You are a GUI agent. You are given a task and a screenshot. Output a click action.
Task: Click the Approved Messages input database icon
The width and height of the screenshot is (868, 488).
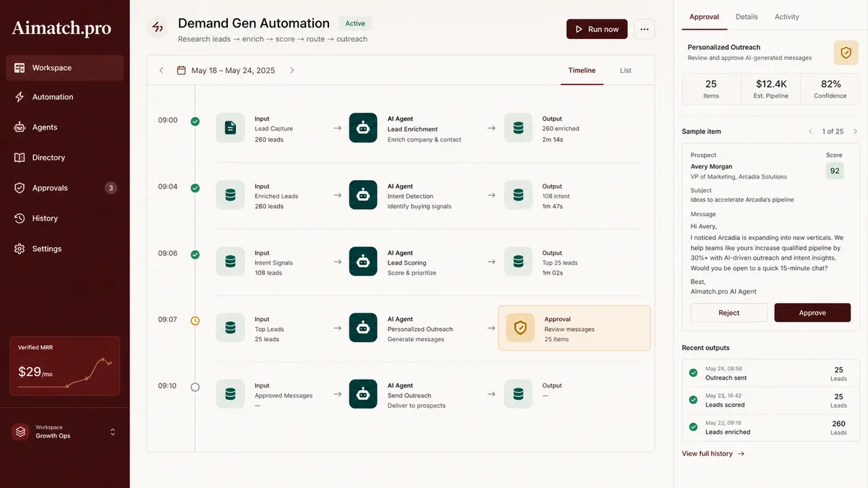230,394
